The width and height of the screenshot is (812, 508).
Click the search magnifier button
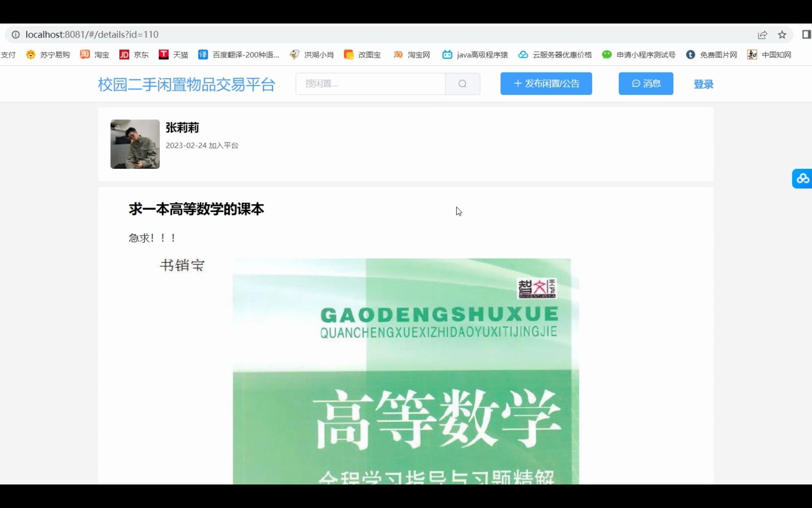(x=462, y=84)
